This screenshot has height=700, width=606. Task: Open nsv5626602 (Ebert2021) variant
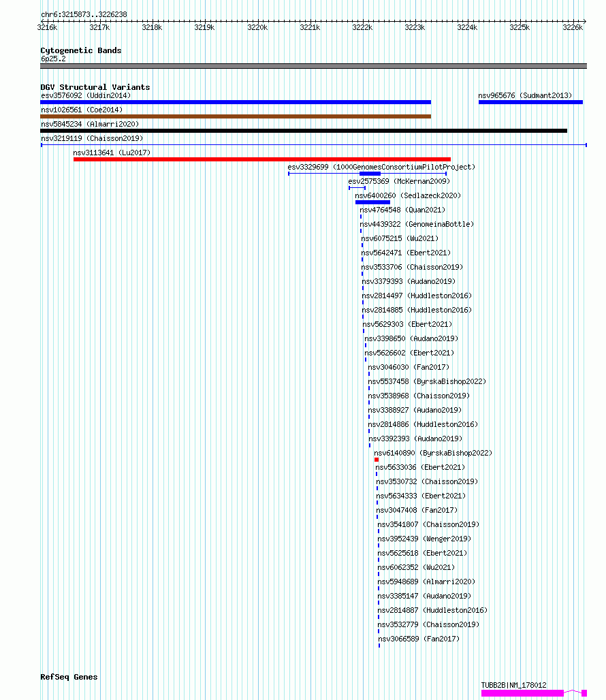click(x=409, y=353)
